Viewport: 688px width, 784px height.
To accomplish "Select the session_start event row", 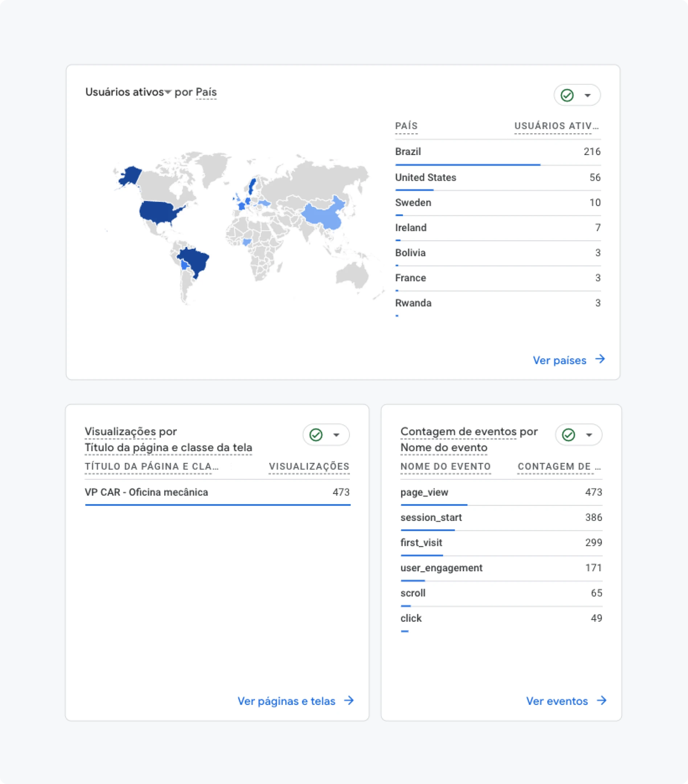I will click(x=501, y=518).
